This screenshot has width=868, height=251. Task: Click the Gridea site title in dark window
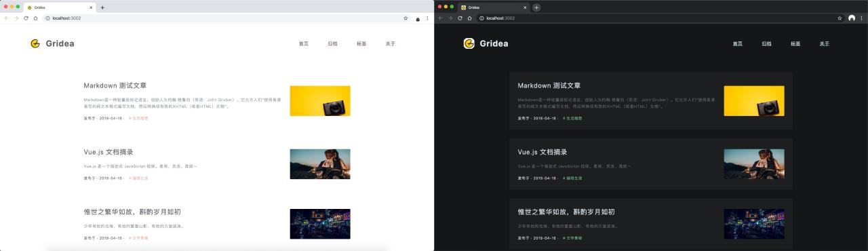pyautogui.click(x=494, y=43)
